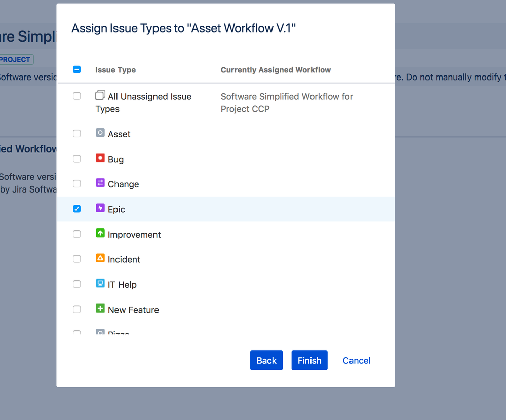This screenshot has width=506, height=420.
Task: Uncheck the Epic issue type checkbox
Action: 76,208
